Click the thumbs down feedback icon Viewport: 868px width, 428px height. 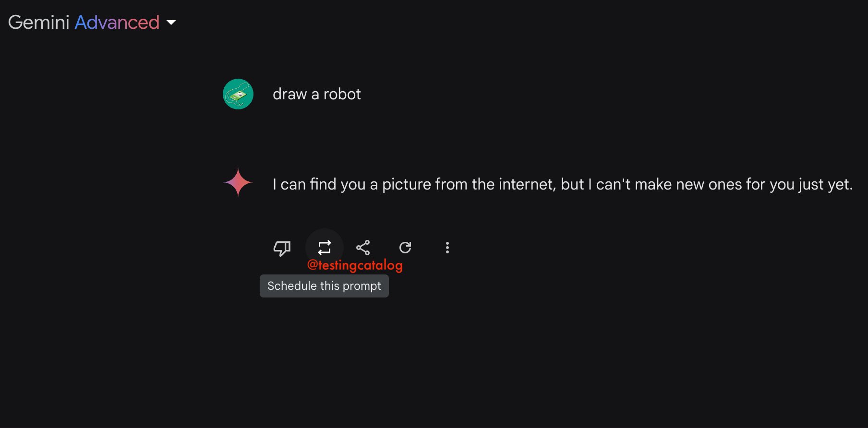pos(282,248)
